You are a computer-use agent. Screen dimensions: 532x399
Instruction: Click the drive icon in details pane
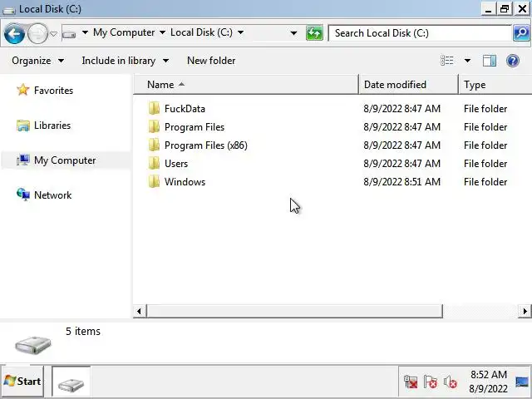[33, 345]
